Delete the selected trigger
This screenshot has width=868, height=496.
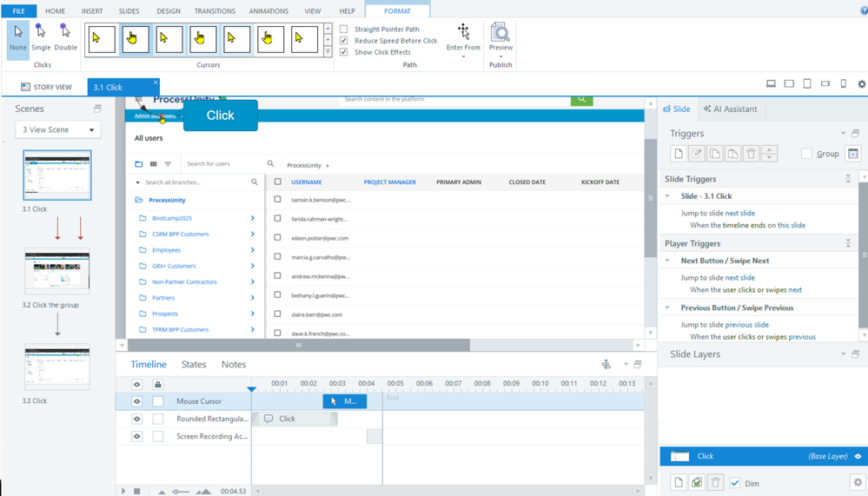click(752, 154)
